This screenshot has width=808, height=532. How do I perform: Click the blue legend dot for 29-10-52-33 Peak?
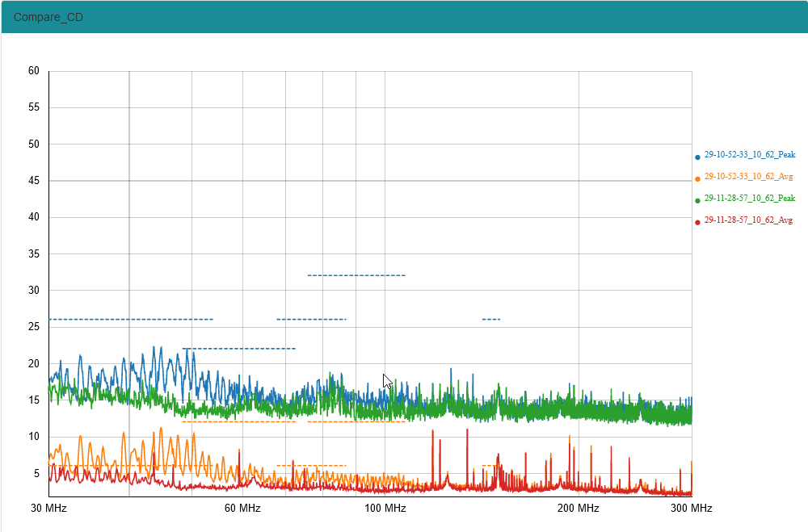point(697,157)
